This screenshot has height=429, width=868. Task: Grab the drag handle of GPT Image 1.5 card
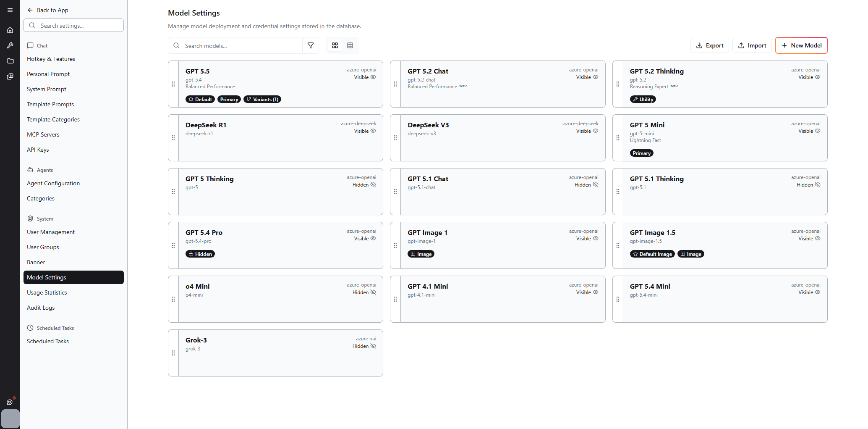point(618,245)
